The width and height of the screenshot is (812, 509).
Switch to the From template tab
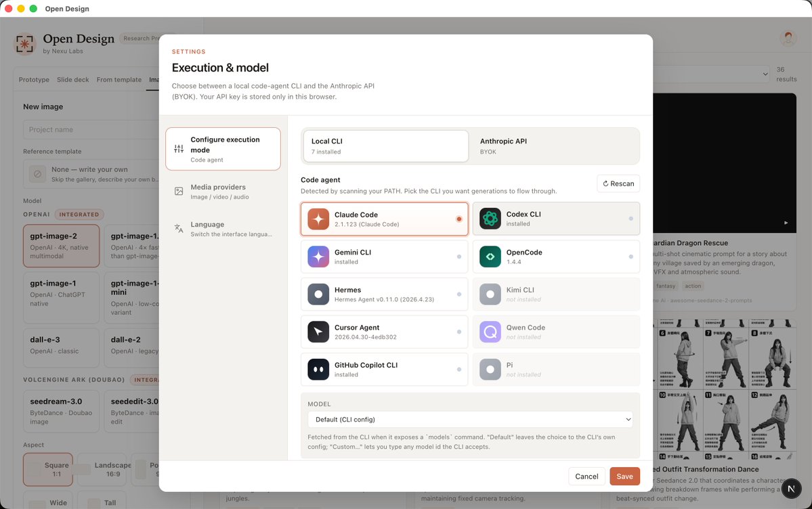119,80
